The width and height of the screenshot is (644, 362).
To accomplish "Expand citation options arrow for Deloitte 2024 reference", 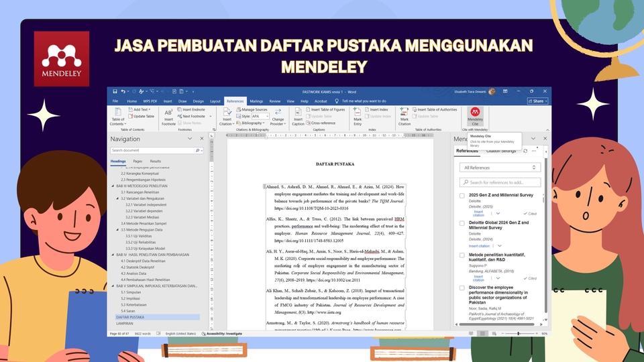I will [x=499, y=246].
